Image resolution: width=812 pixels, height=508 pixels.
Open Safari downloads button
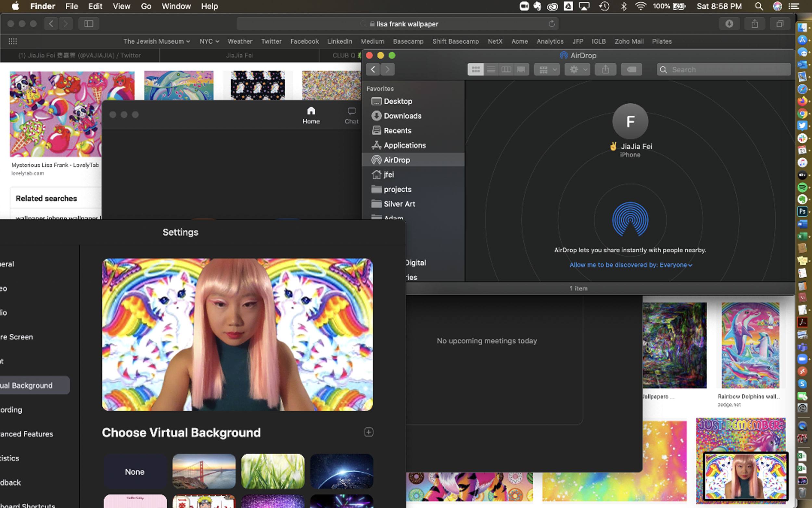[x=729, y=24]
